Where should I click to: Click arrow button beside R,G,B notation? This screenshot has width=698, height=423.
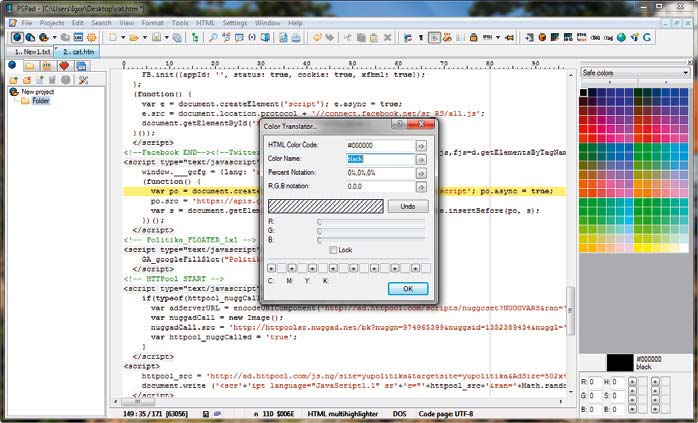pyautogui.click(x=421, y=187)
